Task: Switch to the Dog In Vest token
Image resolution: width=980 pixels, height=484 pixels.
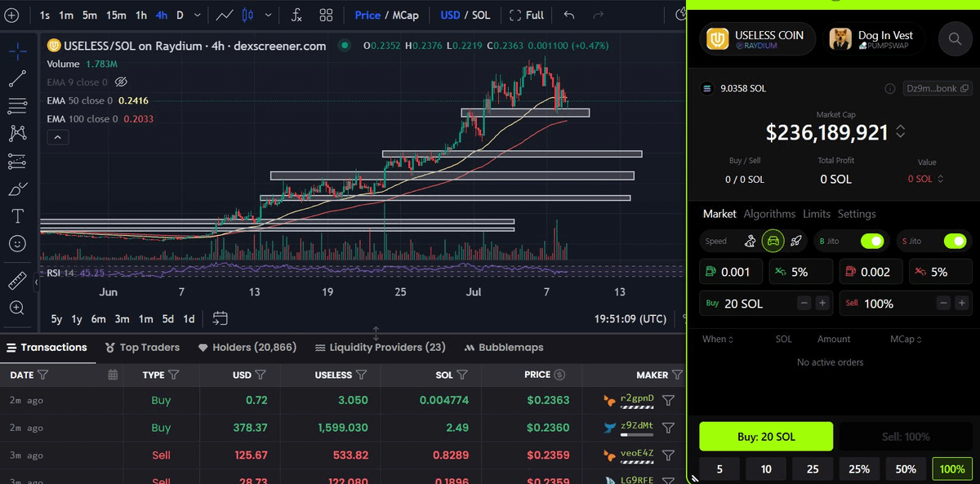Action: 871,38
